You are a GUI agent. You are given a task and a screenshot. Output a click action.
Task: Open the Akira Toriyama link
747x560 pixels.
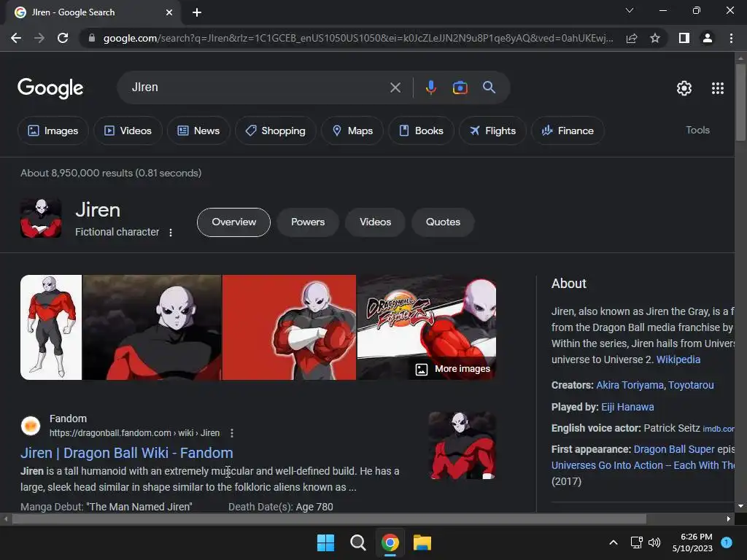[630, 385]
